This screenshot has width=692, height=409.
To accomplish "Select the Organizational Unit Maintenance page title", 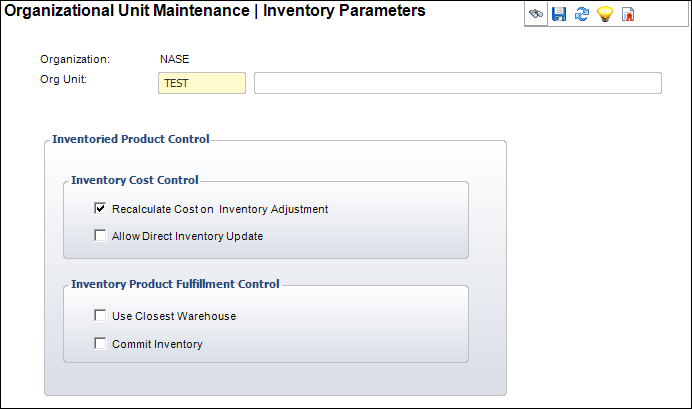I will (x=127, y=11).
